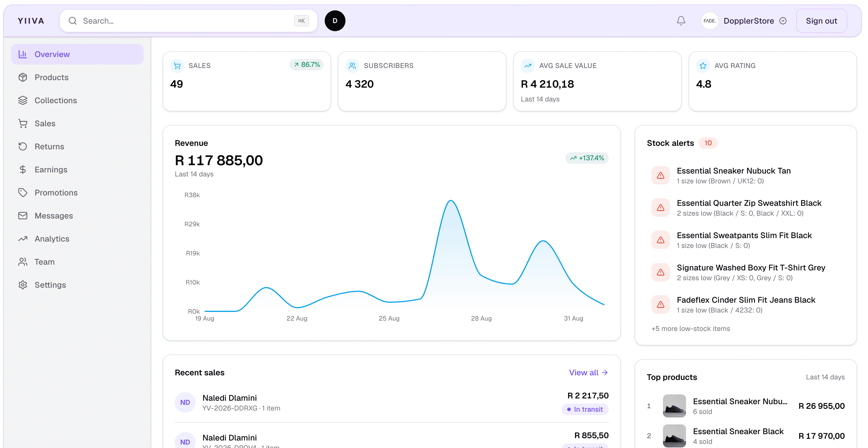The width and height of the screenshot is (868, 448).
Task: Click revenue total R 117 885,00
Action: pyautogui.click(x=219, y=160)
